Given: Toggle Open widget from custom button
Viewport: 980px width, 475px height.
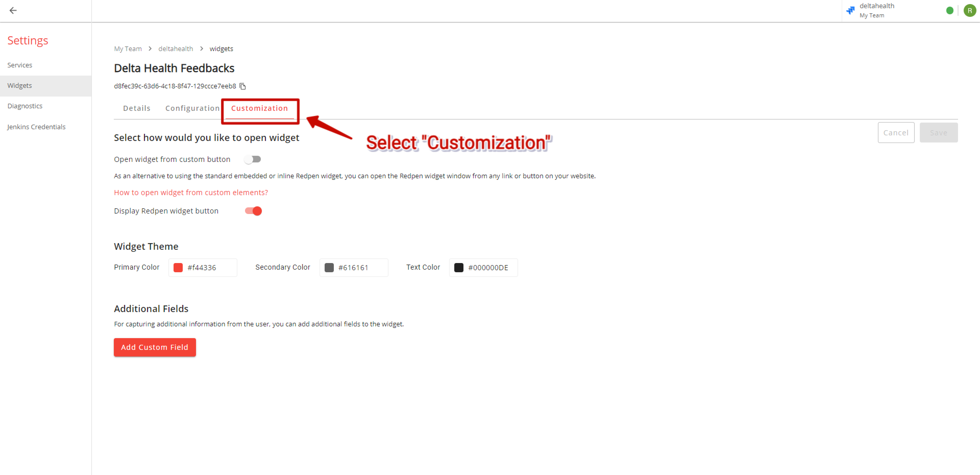Looking at the screenshot, I should pos(253,159).
